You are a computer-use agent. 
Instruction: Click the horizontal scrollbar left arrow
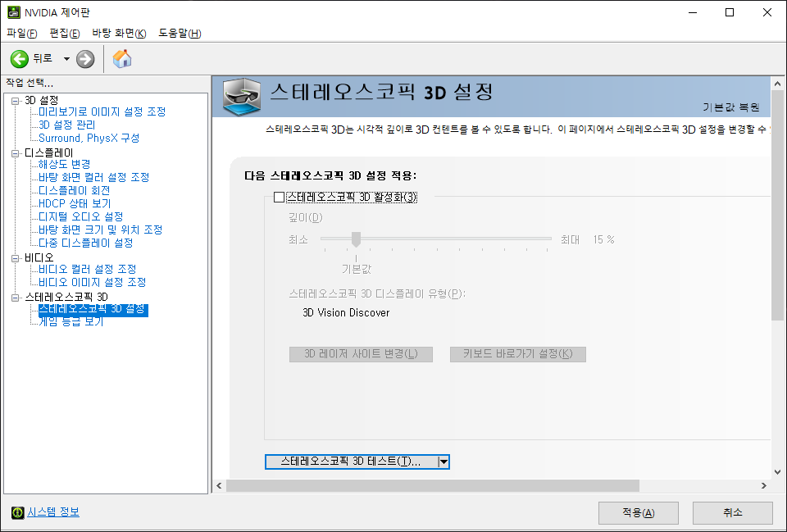pos(219,485)
